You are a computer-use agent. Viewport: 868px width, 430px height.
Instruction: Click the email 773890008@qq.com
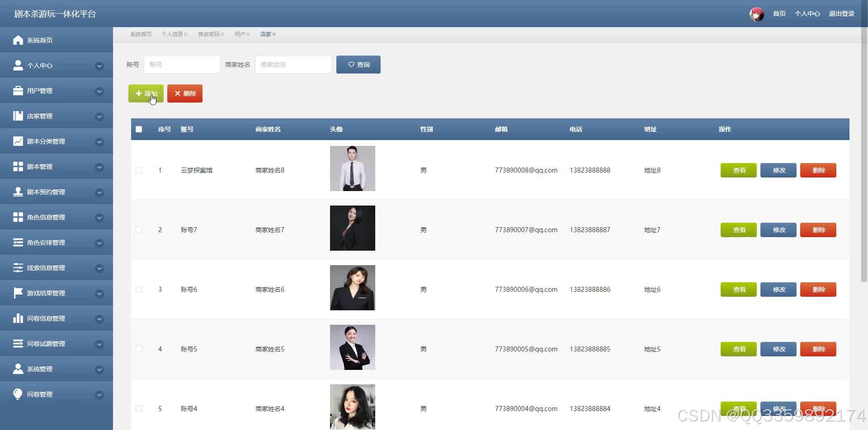click(526, 170)
